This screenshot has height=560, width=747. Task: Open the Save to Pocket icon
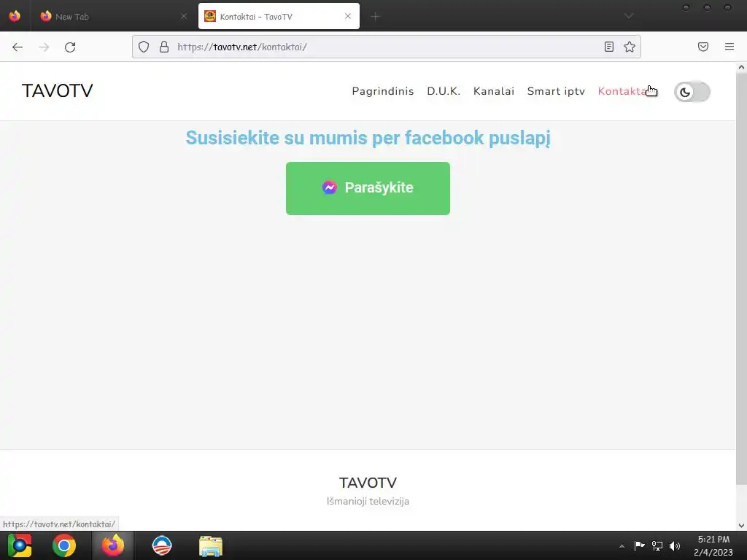coord(703,47)
